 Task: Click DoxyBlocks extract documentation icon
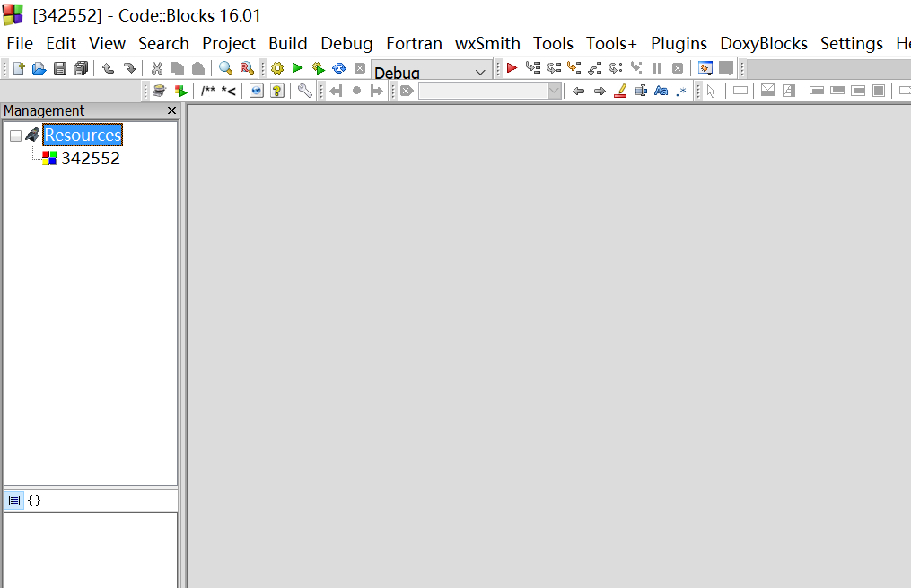pos(180,91)
